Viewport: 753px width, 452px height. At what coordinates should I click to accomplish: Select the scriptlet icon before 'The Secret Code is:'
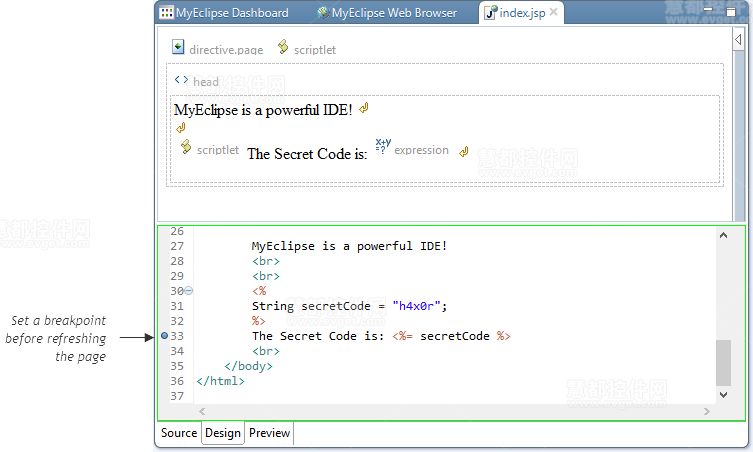[x=186, y=147]
